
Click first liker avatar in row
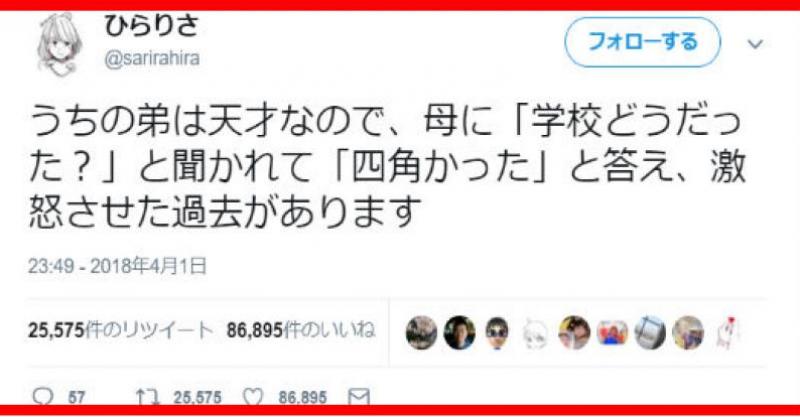(x=421, y=333)
